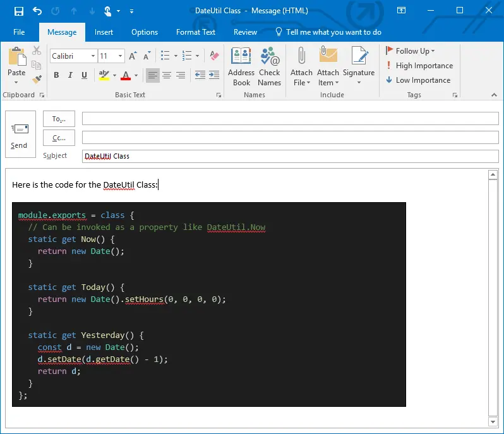Open the Follow Up dropdown
The width and height of the screenshot is (504, 434).
pos(411,51)
